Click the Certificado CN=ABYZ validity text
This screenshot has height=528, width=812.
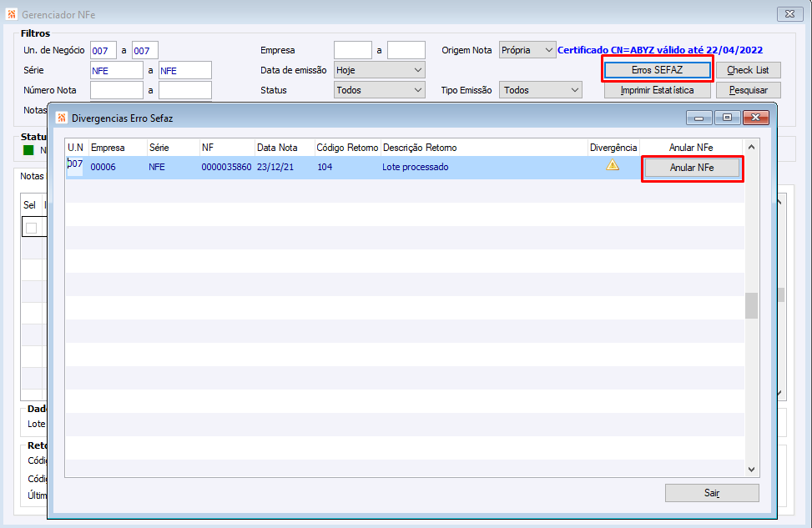tap(660, 50)
